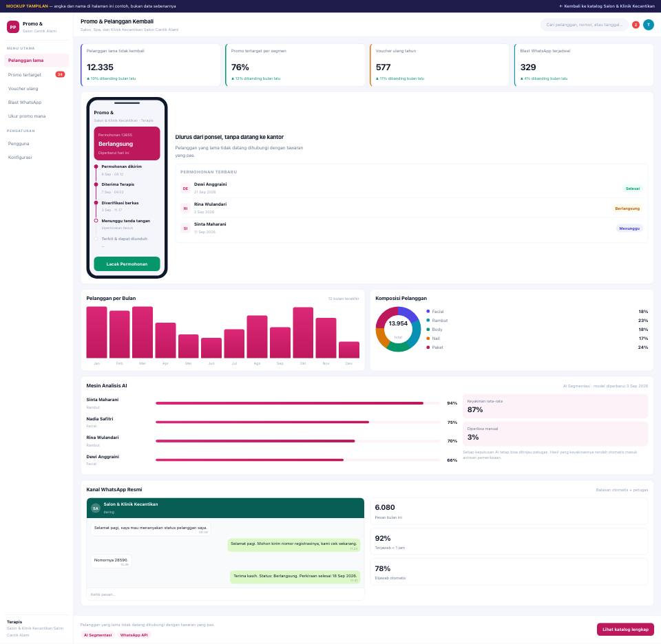Viewport: 661px width, 644px height.
Task: Click the AI Segmentasi tag
Action: coord(98,635)
